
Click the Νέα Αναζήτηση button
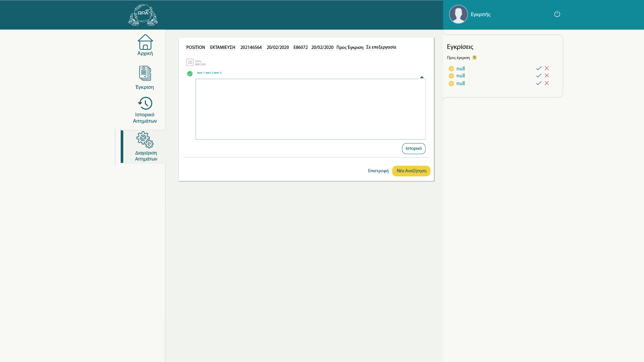pos(411,171)
